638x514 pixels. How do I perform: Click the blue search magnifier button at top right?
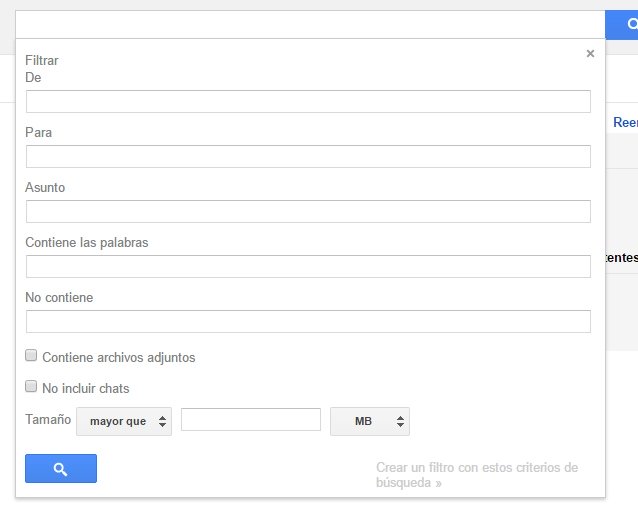click(622, 25)
